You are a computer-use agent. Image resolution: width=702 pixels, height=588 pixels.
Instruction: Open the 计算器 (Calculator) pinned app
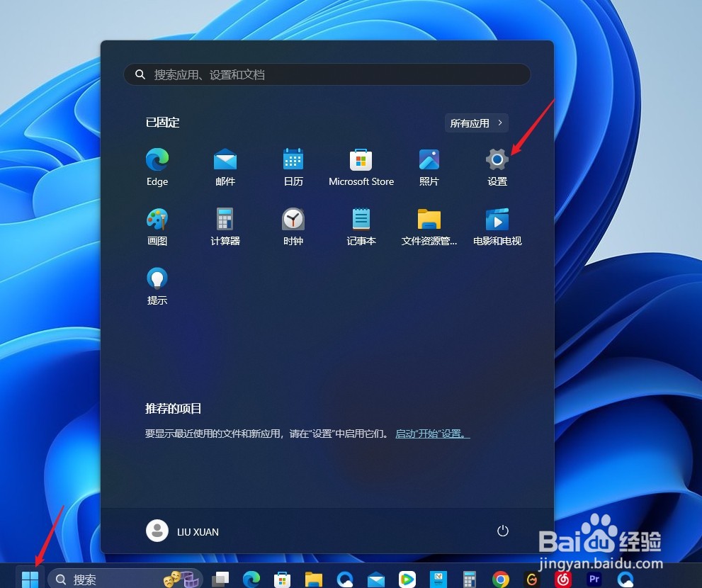point(225,227)
